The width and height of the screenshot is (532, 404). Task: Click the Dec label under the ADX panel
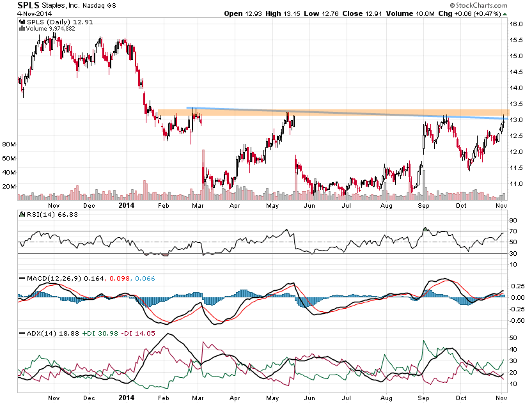point(89,398)
